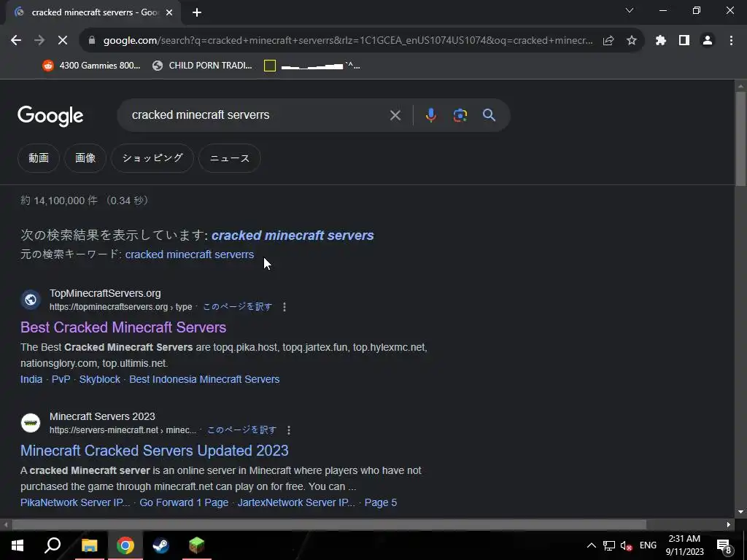Viewport: 747px width, 560px height.
Task: Open the Chrome side panel
Action: click(684, 41)
